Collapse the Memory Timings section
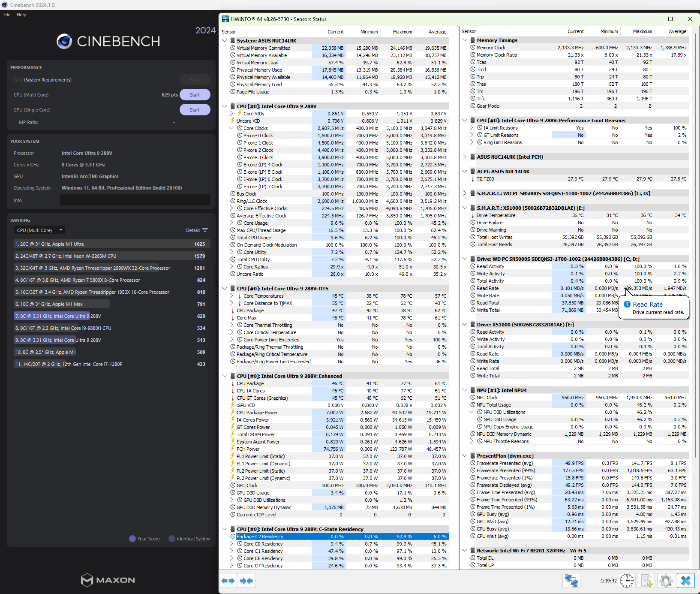The height and width of the screenshot is (594, 700). [465, 40]
